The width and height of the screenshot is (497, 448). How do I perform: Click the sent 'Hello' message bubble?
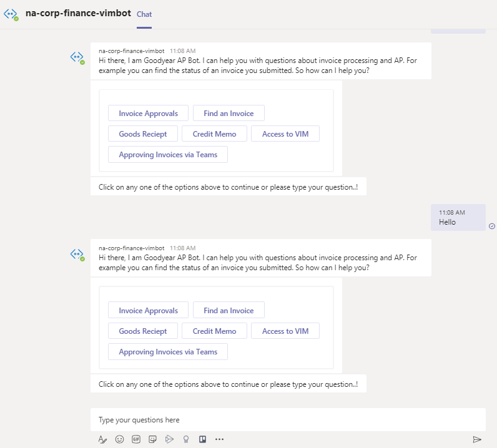tap(457, 218)
